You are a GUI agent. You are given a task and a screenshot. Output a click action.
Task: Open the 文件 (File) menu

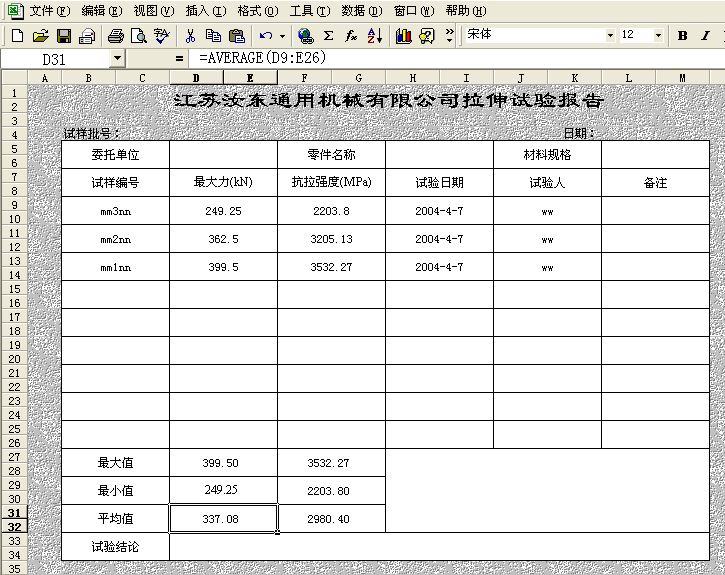pyautogui.click(x=50, y=11)
